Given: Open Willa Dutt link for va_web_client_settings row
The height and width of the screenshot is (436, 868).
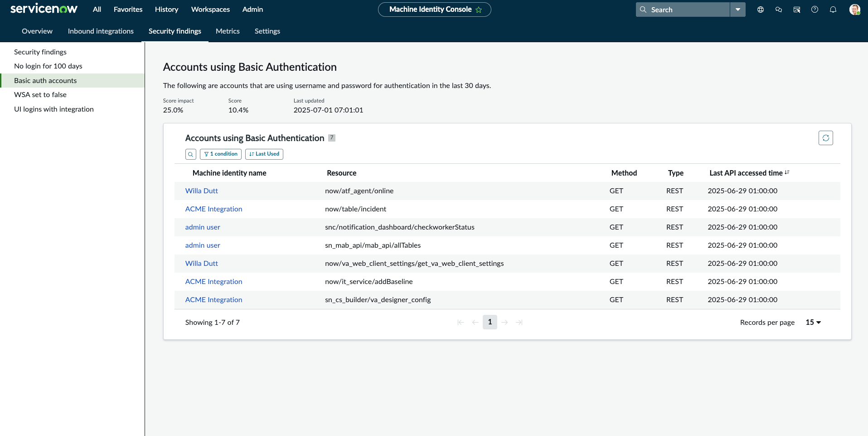Looking at the screenshot, I should click(201, 264).
